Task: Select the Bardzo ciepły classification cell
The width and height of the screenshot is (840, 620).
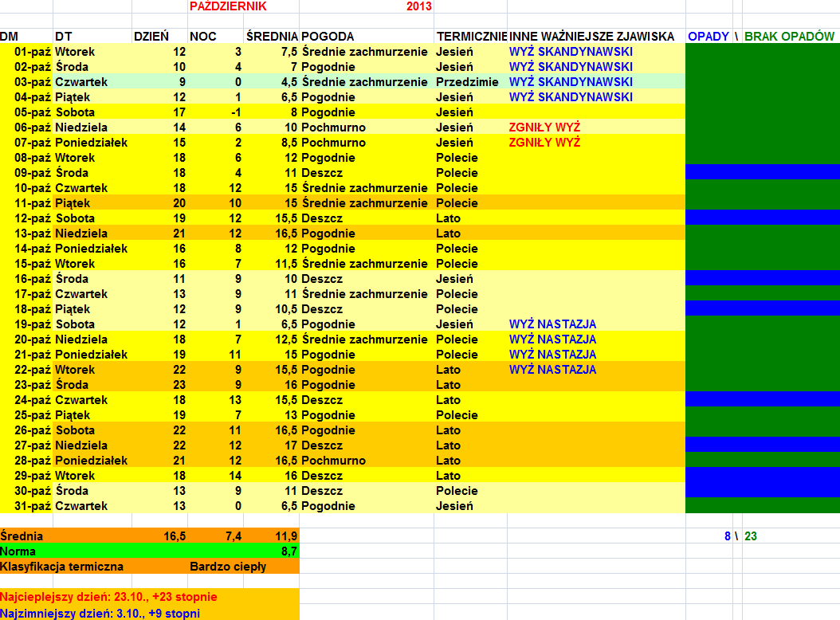Action: coord(228,567)
